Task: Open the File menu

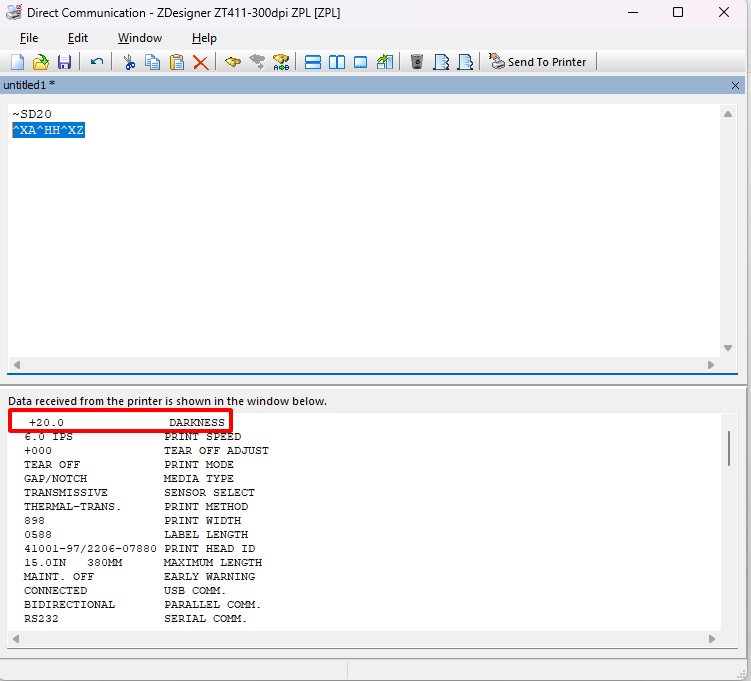Action: click(29, 38)
